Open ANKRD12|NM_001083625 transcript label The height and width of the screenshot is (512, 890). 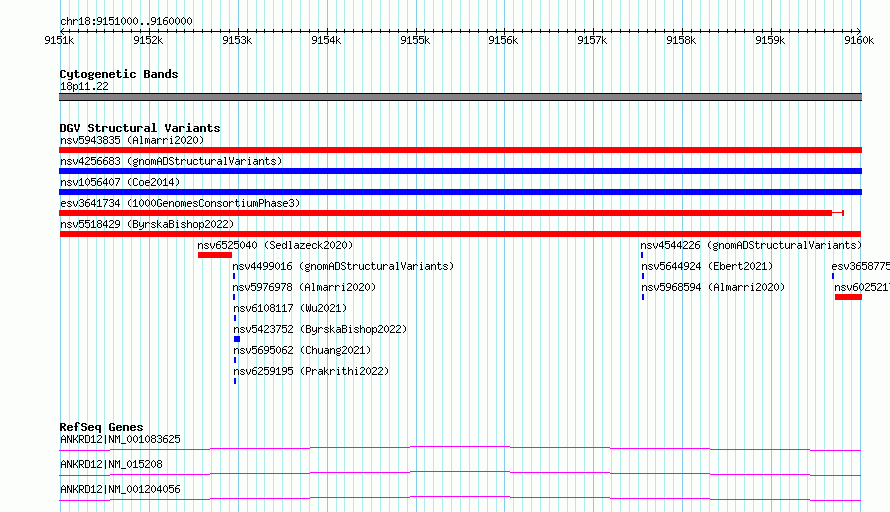(120, 439)
